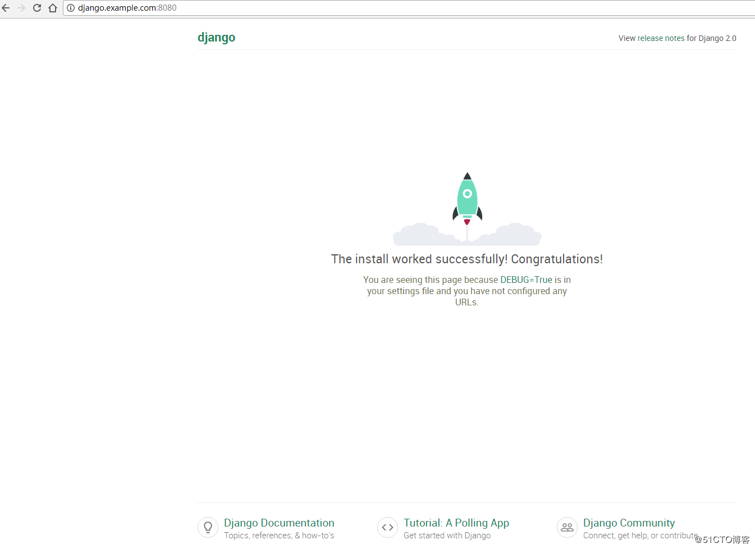Click the browser forward arrow

(21, 8)
